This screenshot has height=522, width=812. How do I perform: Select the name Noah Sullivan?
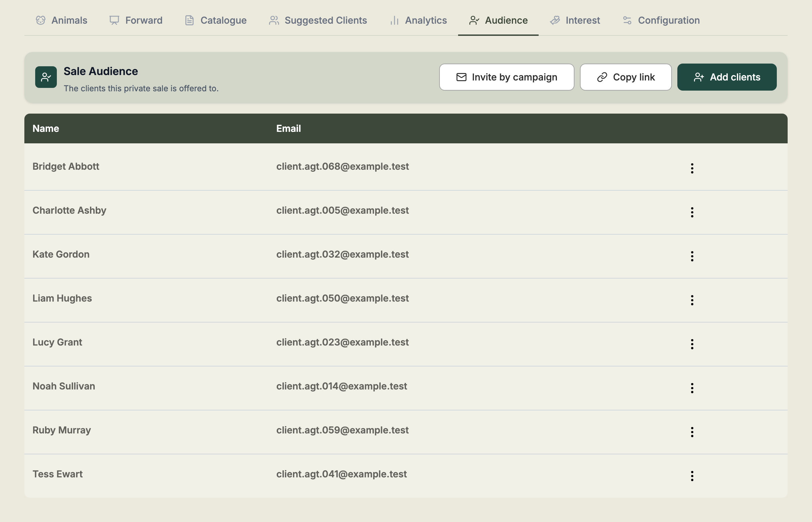64,386
